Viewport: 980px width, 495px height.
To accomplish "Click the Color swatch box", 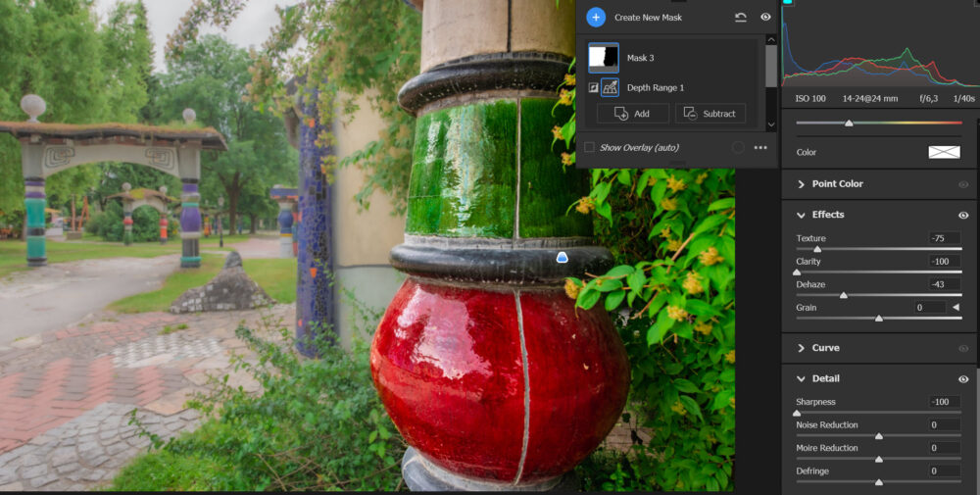I will click(944, 152).
